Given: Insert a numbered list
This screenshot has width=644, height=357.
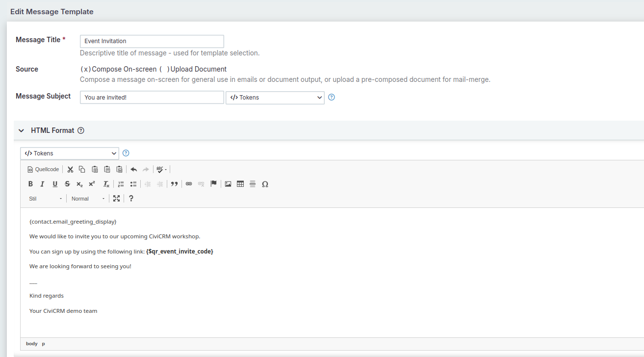Looking at the screenshot, I should coord(121,184).
